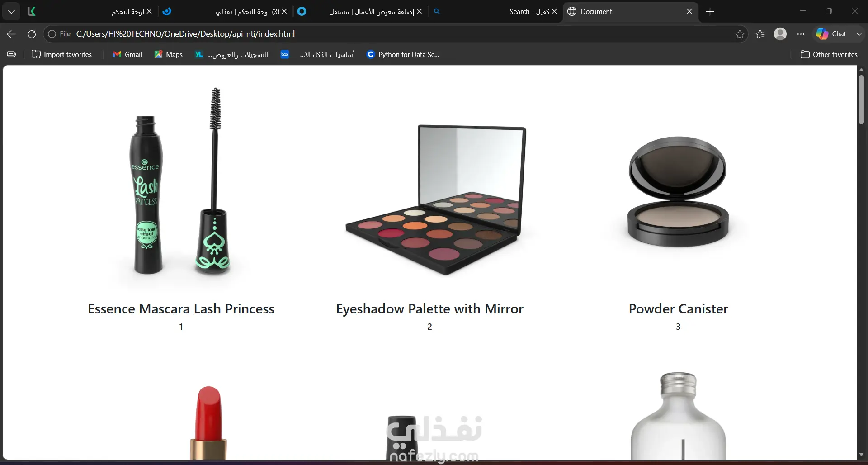Close the first لوحة التحكم tab
The width and height of the screenshot is (868, 465).
tap(149, 12)
